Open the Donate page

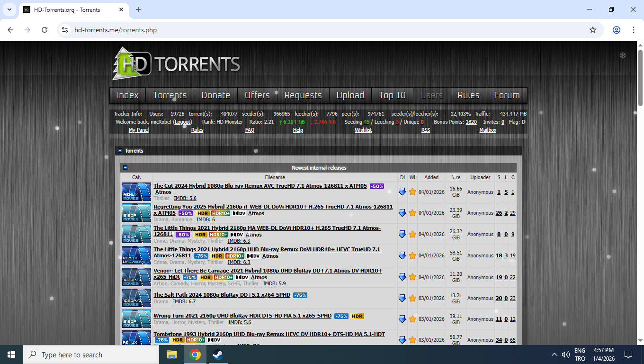click(x=216, y=95)
